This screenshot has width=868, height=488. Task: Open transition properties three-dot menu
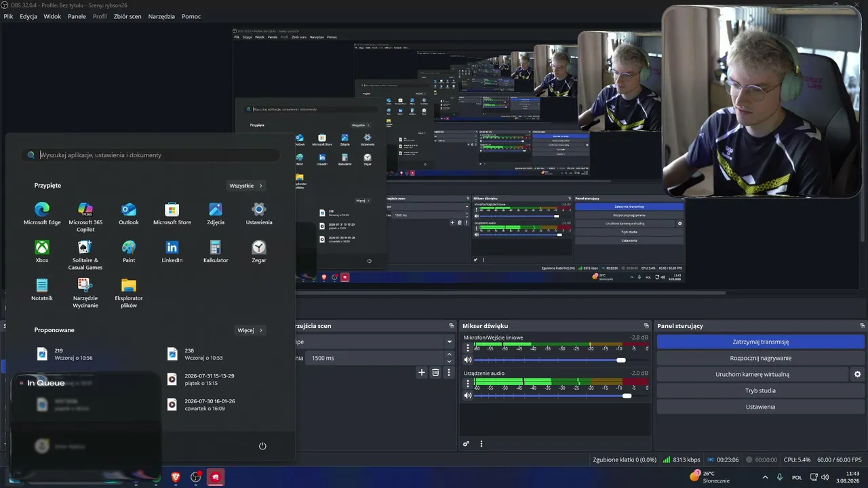[448, 372]
